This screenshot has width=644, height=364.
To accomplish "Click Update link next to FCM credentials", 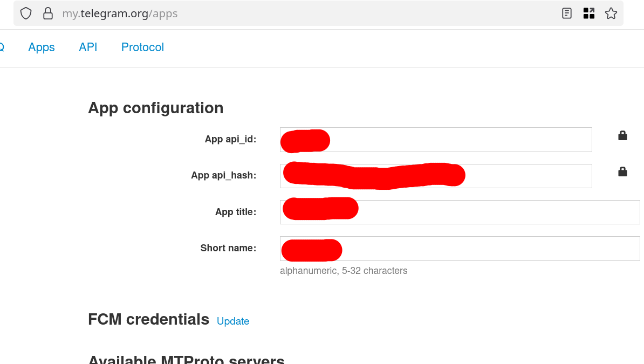I will 233,321.
